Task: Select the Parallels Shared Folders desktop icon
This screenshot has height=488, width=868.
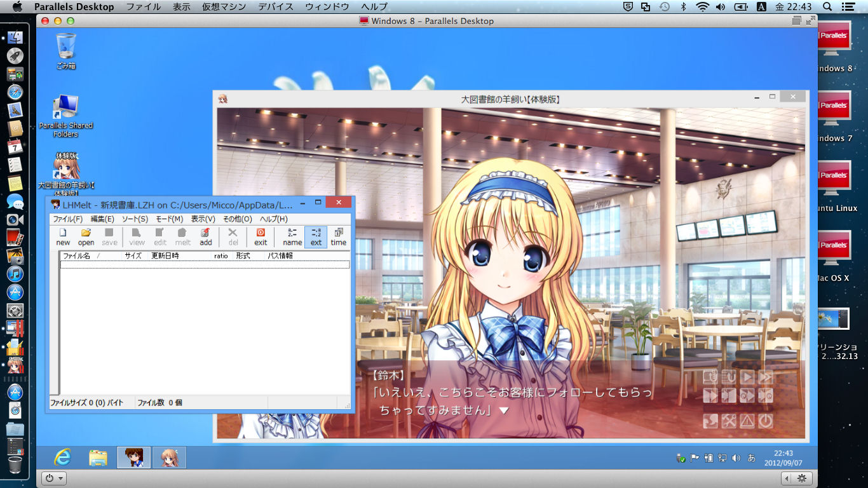Action: click(x=66, y=116)
